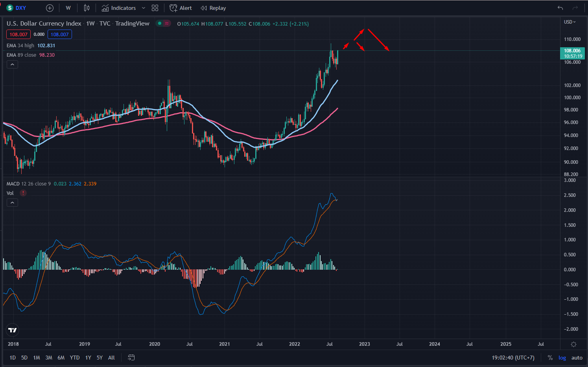Select the 5Y time range
Viewport: 588px width, 367px height.
pos(100,358)
